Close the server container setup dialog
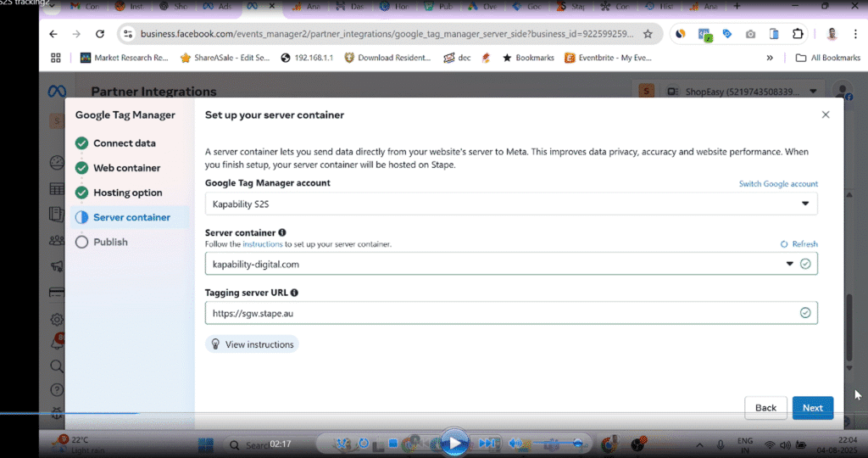The height and width of the screenshot is (458, 868). click(826, 114)
